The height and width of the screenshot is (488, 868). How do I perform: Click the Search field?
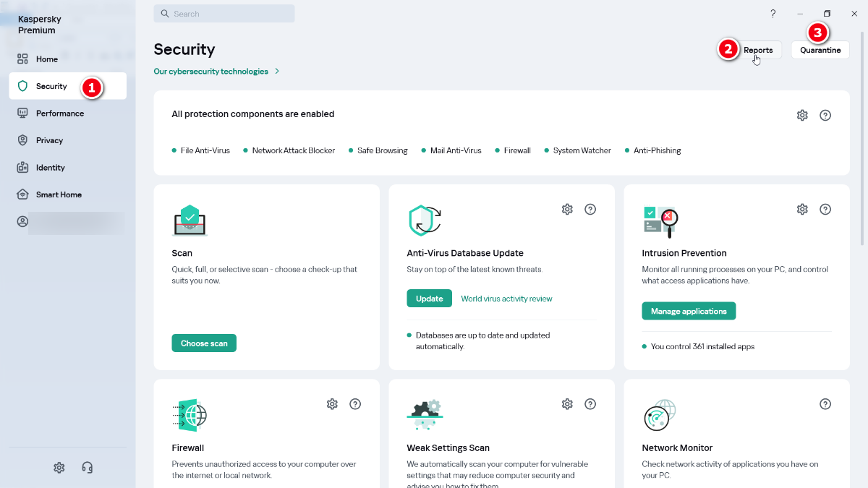tap(224, 14)
